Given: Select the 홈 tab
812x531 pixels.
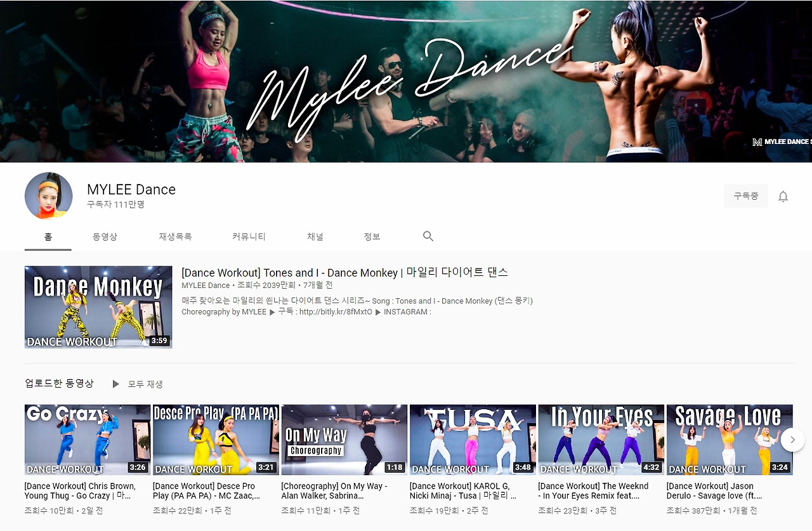Looking at the screenshot, I should (48, 237).
